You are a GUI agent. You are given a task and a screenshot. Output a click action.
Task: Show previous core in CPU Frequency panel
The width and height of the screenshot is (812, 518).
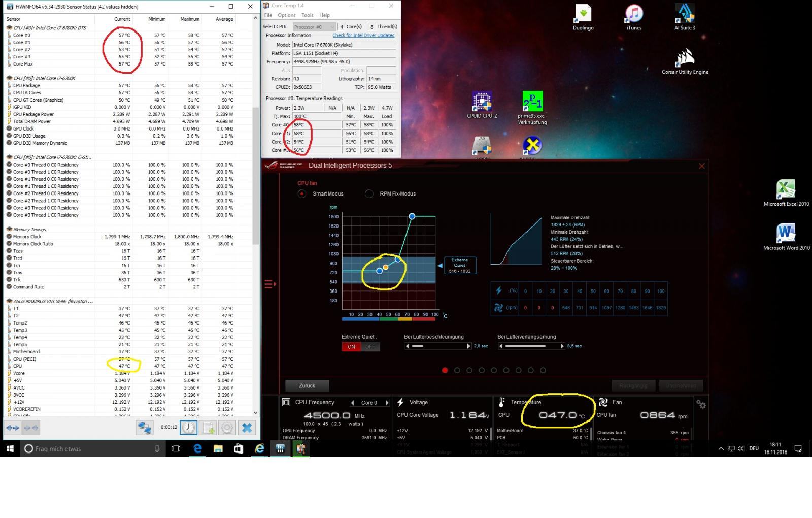[x=353, y=403]
